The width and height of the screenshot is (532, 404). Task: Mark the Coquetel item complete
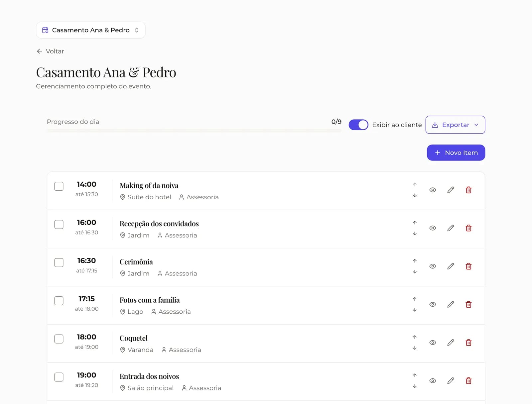point(59,339)
